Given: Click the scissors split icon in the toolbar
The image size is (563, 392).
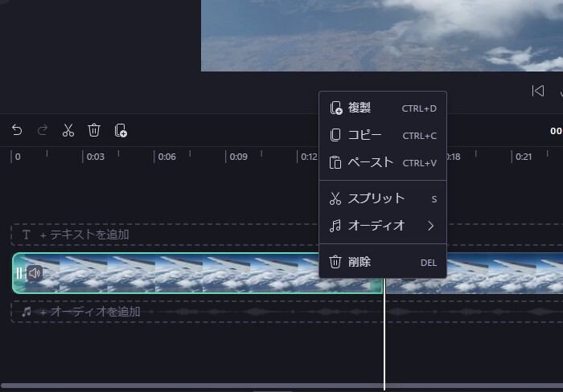Looking at the screenshot, I should tap(68, 130).
